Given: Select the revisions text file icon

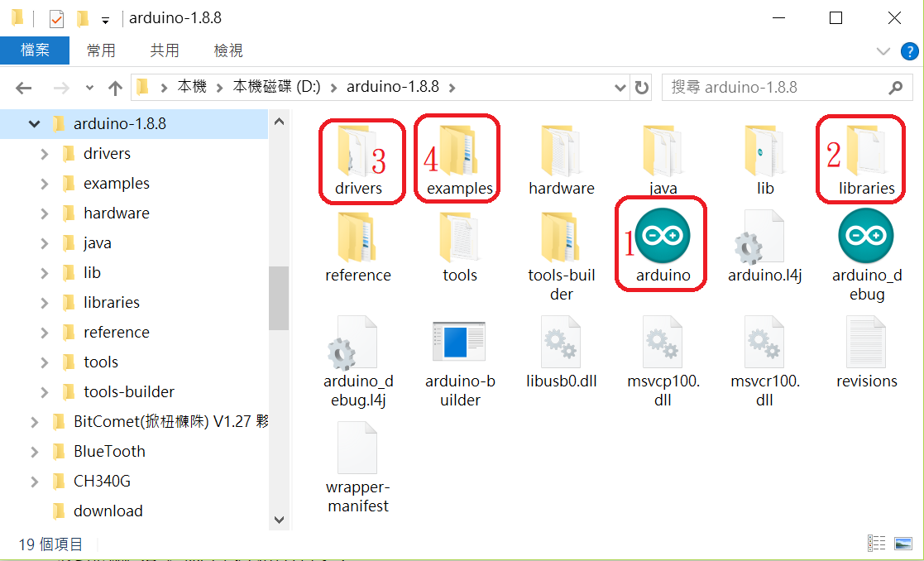Looking at the screenshot, I should click(x=866, y=343).
